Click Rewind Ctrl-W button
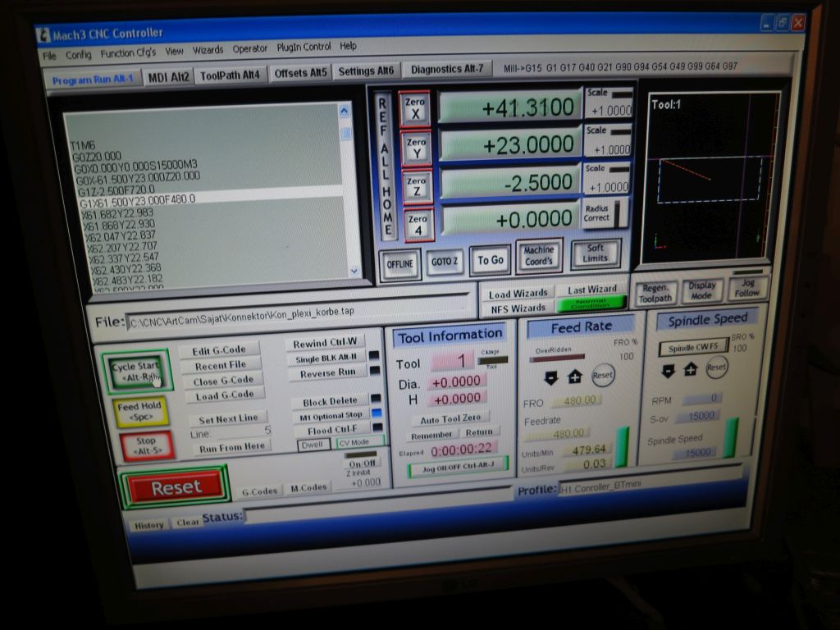The height and width of the screenshot is (630, 840). click(325, 343)
